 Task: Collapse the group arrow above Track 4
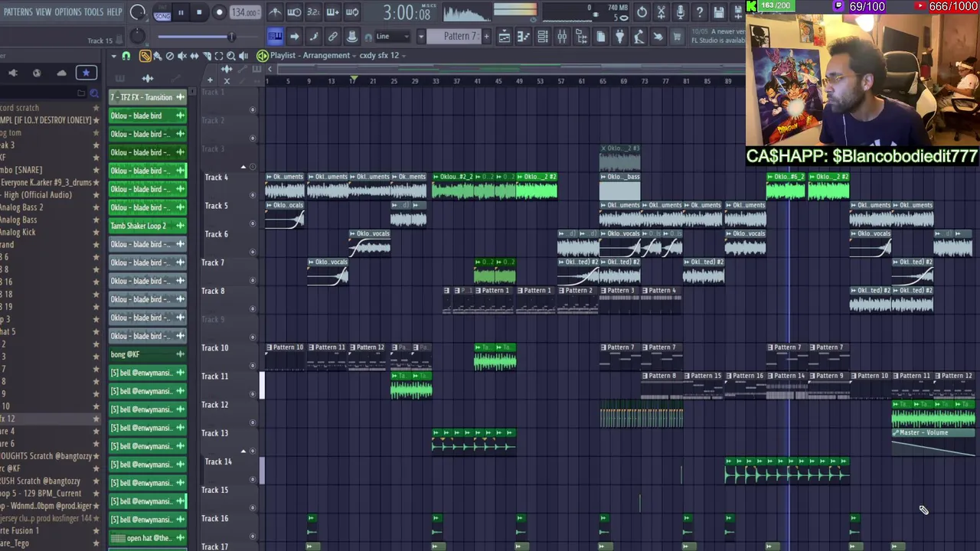pos(243,168)
